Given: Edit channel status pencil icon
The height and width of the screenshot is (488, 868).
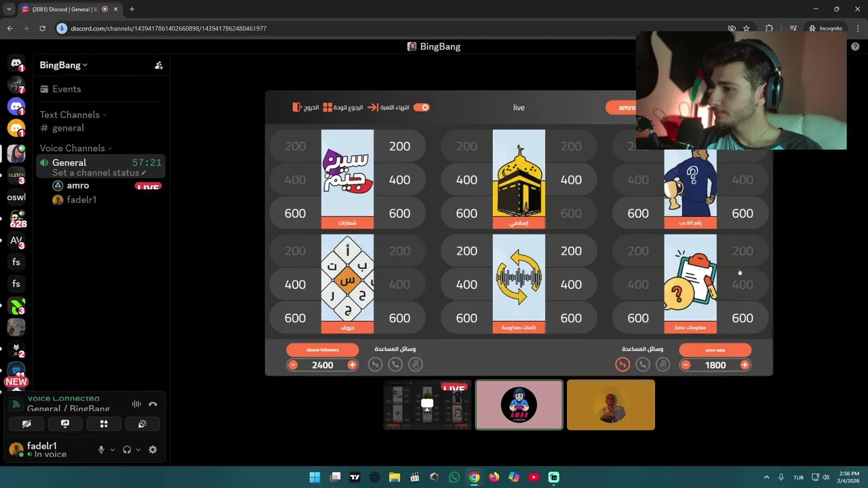Looking at the screenshot, I should 144,173.
